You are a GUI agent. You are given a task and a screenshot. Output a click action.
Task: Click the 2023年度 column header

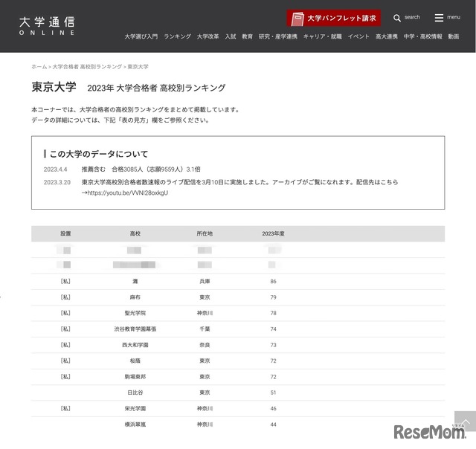click(273, 233)
